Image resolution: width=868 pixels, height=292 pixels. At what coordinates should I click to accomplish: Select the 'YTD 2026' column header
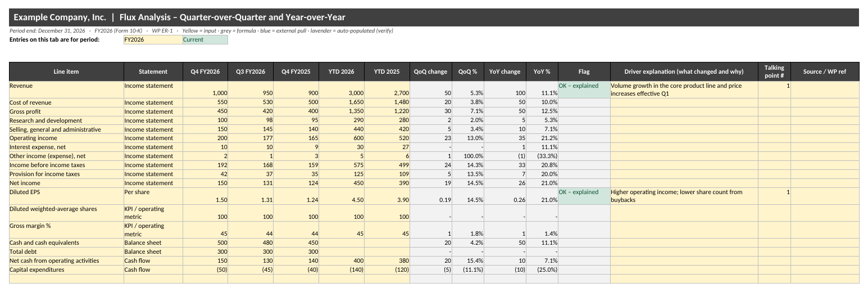[342, 71]
